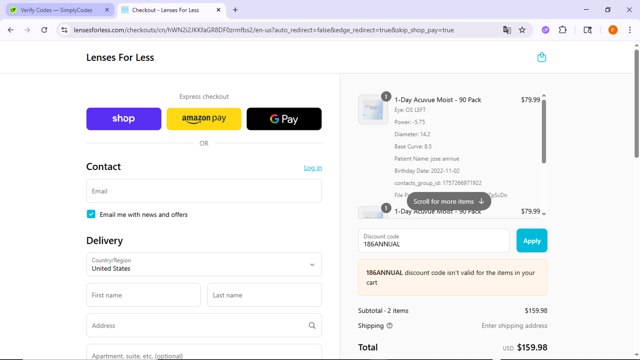Image resolution: width=640 pixels, height=360 pixels.
Task: Click the invalid discount code warning message
Action: pos(453,278)
